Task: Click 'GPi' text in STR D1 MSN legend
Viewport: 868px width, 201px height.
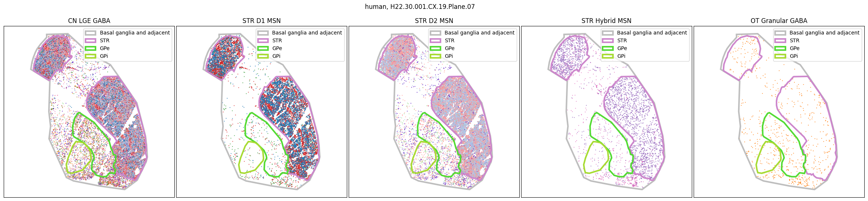Action: (x=276, y=56)
